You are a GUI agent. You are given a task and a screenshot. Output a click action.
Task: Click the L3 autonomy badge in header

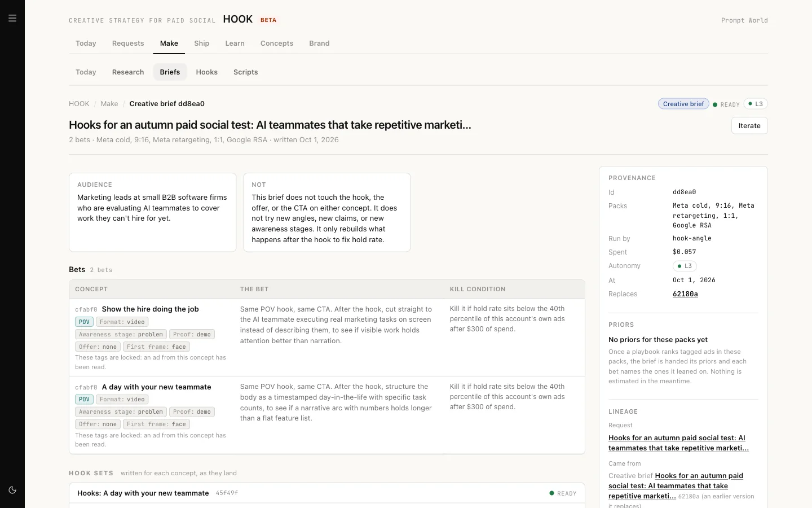(756, 104)
